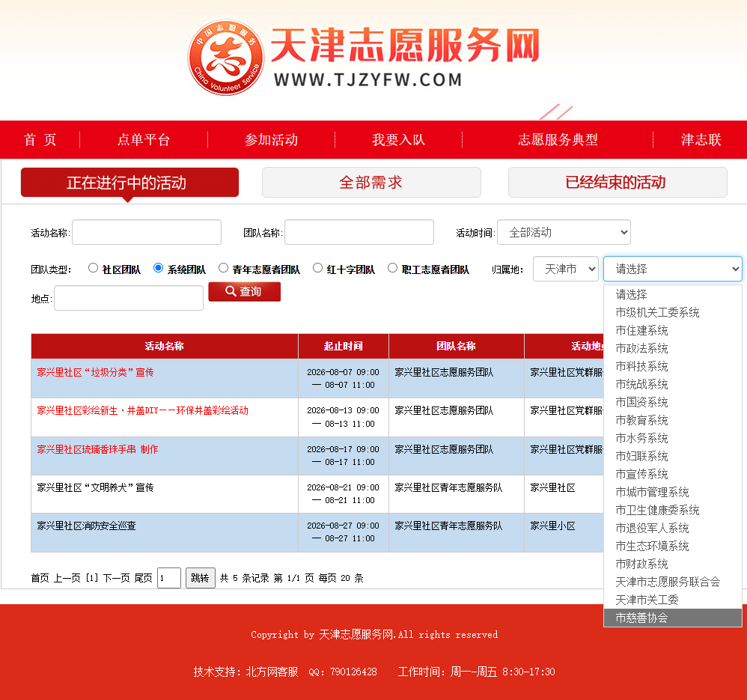747x700 pixels.
Task: Choose 市水务系统 from the list
Action: pyautogui.click(x=673, y=439)
